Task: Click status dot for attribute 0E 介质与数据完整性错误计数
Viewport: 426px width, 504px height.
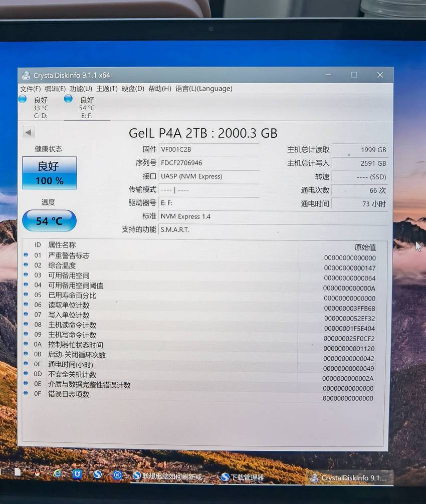Action: point(26,383)
